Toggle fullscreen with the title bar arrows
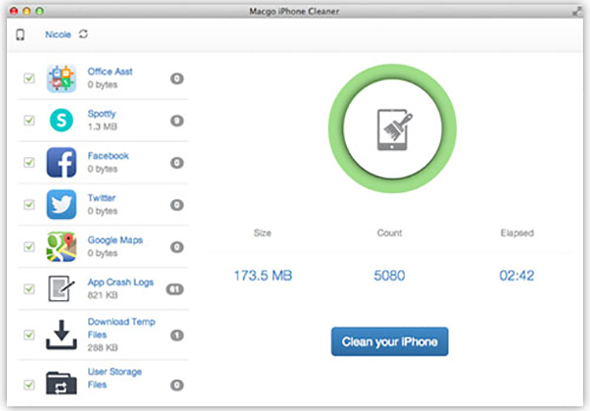Screen dimensions: 590x411 tap(577, 11)
